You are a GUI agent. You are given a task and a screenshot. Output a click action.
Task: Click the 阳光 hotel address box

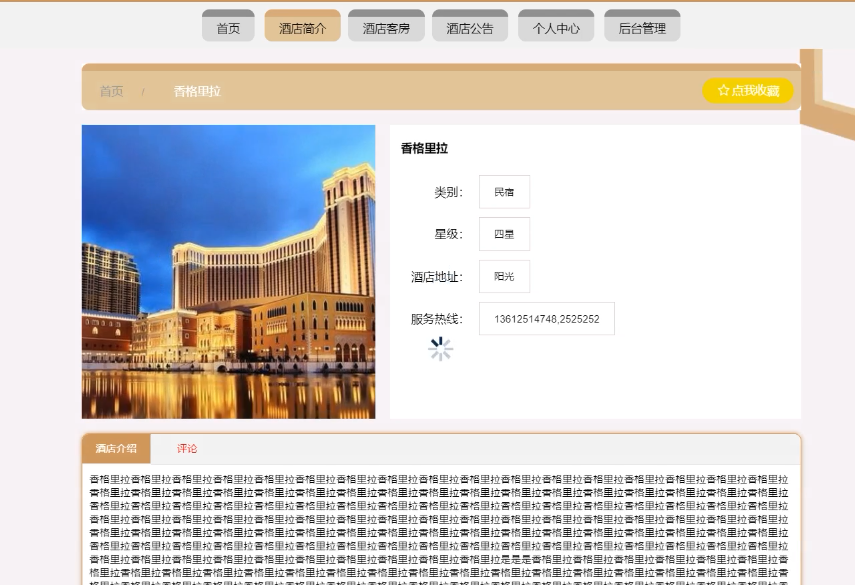point(504,276)
